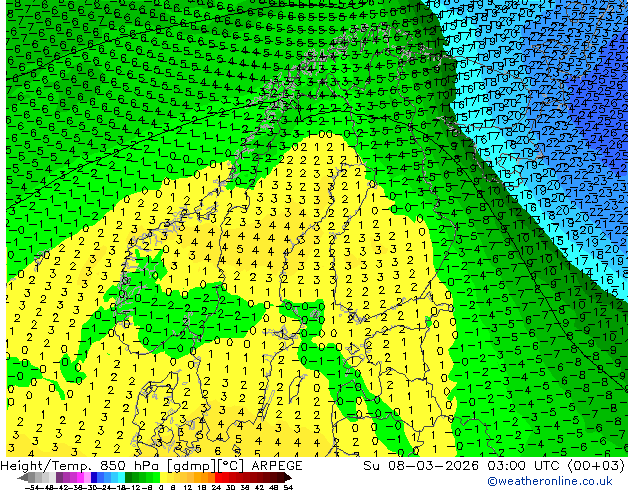The height and width of the screenshot is (490, 634).
Task: Click the gray left arrow end of color scale
Action: [x=23, y=477]
